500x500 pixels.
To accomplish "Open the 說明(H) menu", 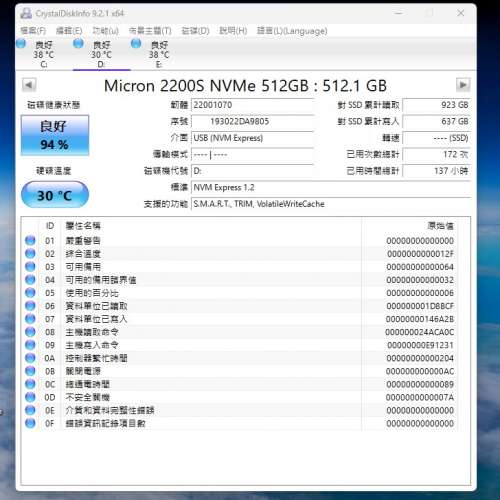I will click(233, 31).
